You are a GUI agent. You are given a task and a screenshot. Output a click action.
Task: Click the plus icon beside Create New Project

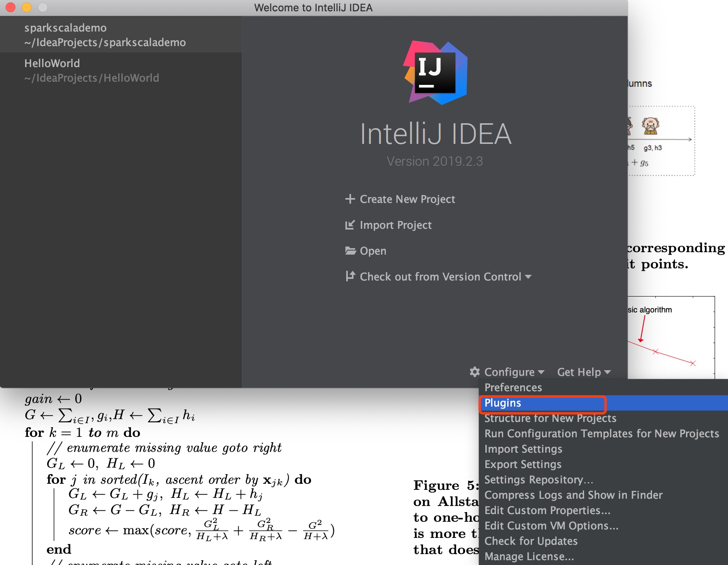click(350, 199)
